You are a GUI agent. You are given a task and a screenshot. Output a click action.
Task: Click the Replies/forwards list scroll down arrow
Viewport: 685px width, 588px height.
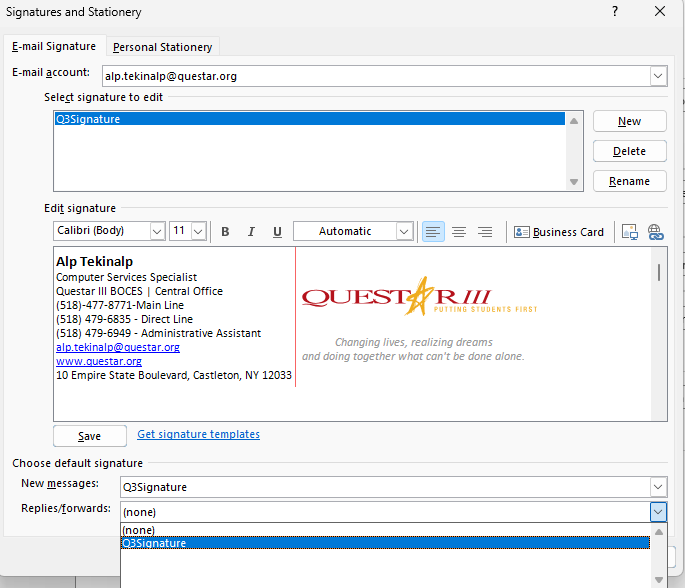coord(659,580)
